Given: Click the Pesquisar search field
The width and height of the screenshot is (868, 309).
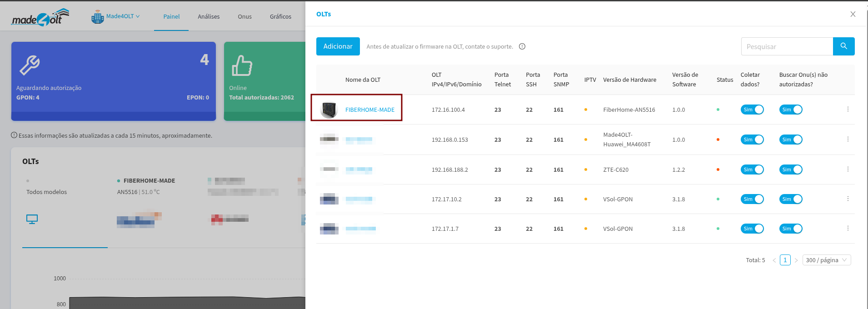Looking at the screenshot, I should coord(787,46).
